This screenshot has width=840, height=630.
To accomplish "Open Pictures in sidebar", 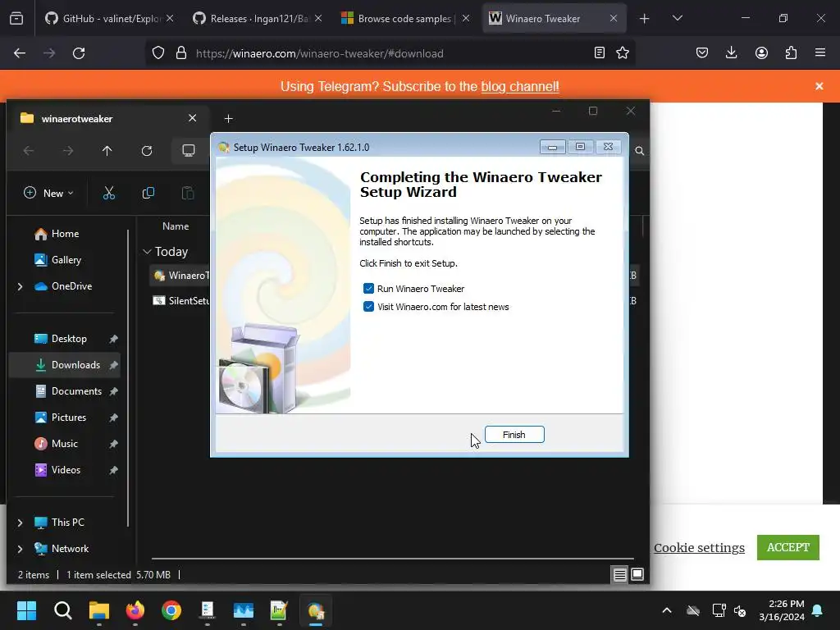I will tap(69, 418).
